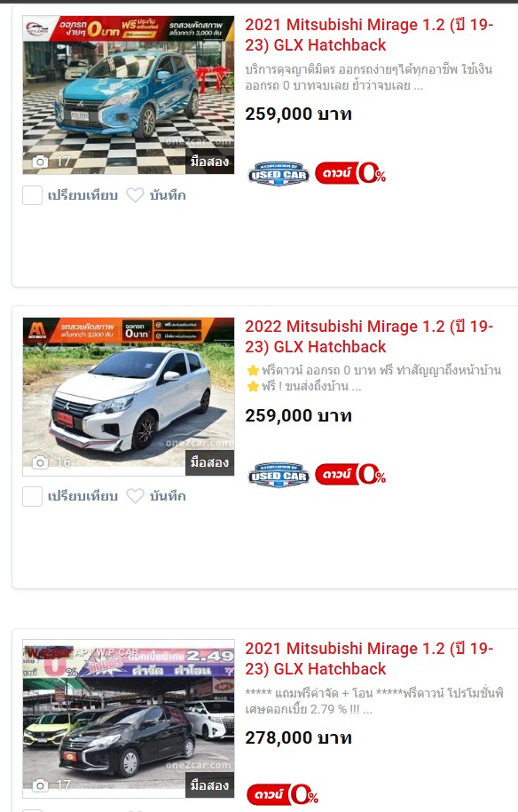Check compare box for the blue 2021 Mirage
Screen dimensions: 518x812
(x=32, y=195)
